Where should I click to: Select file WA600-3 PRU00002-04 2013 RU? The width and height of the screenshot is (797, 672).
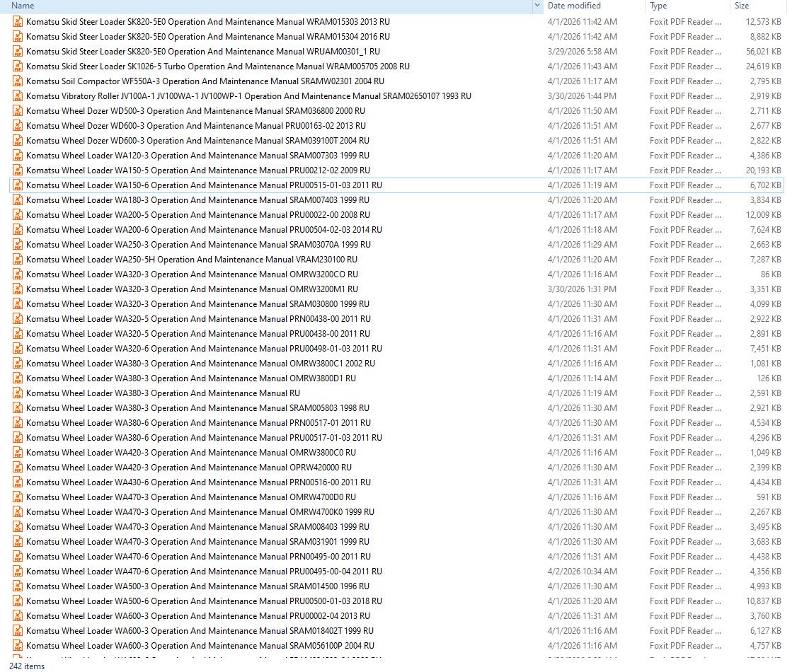[198, 616]
